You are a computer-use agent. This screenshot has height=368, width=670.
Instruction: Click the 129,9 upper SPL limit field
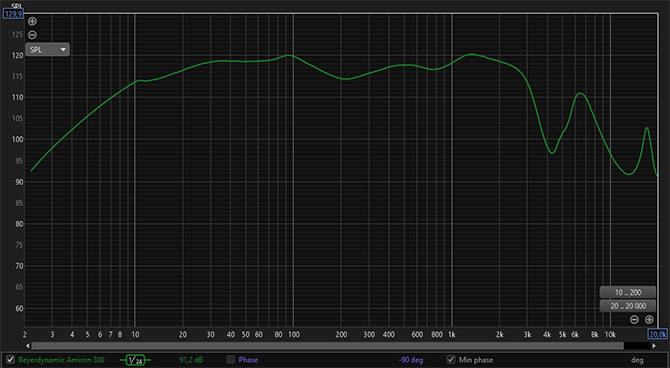(x=13, y=14)
